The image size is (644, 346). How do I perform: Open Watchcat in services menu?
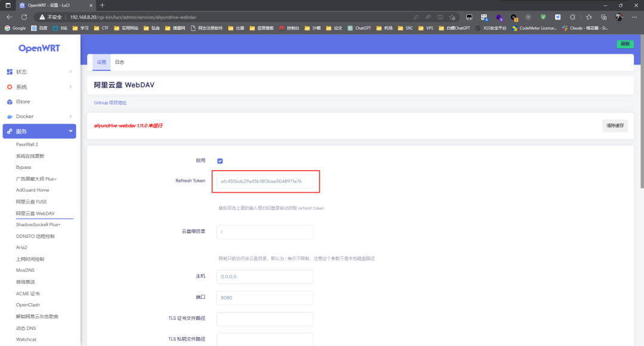26,339
